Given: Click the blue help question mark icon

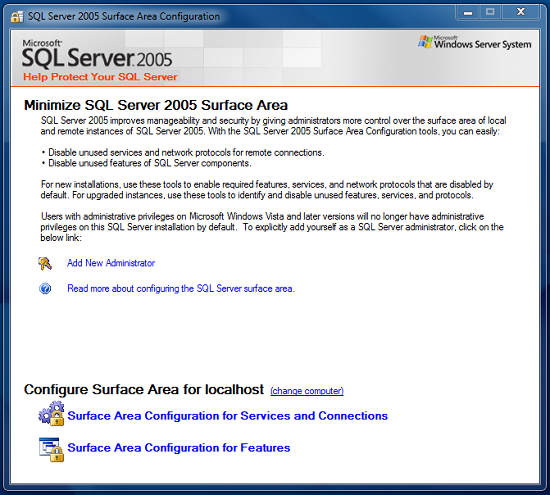Looking at the screenshot, I should [x=45, y=288].
